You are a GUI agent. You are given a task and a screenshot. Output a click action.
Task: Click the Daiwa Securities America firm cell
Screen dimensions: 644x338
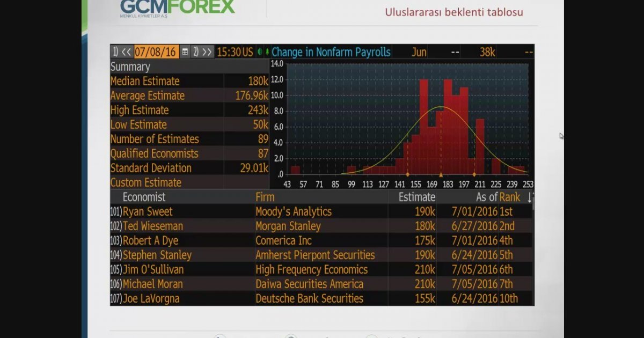coord(310,284)
